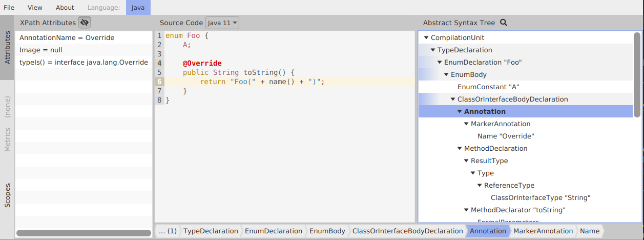644x240 pixels.
Task: Collapse the TypeDeclaration tree node
Action: pos(433,50)
